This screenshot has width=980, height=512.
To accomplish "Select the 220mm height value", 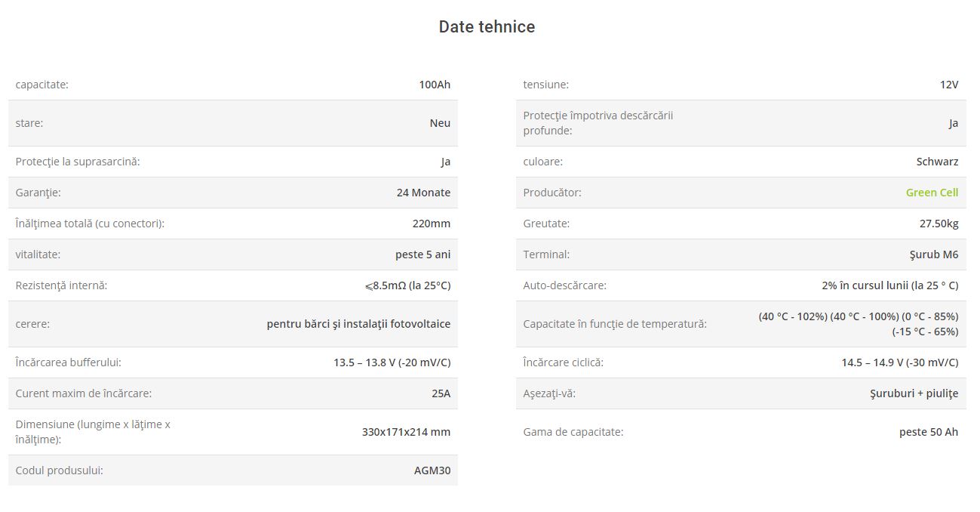I will 432,224.
